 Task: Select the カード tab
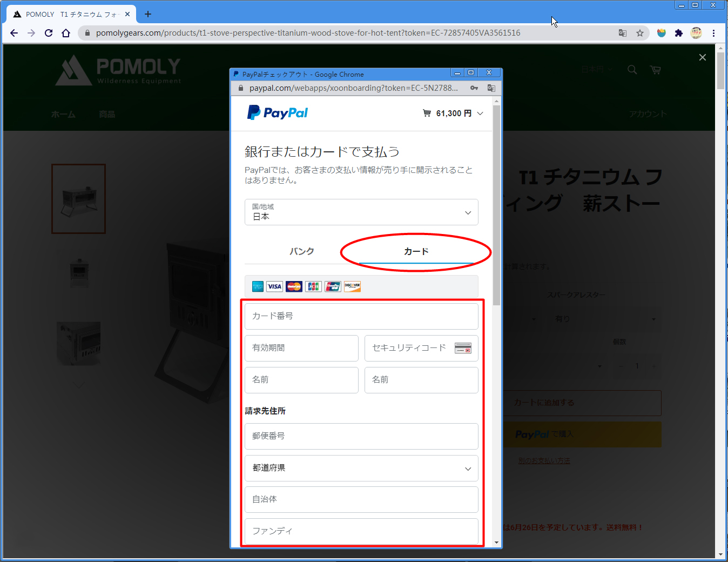(x=416, y=251)
